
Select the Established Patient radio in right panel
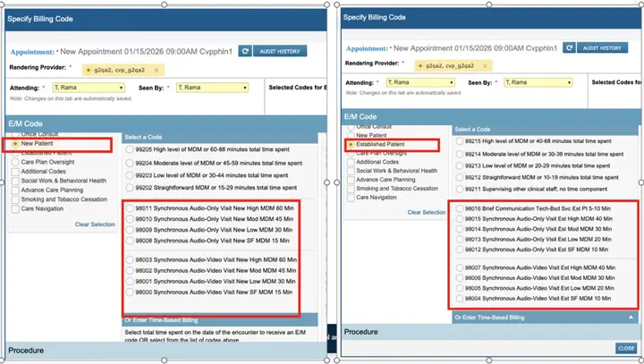click(x=351, y=144)
